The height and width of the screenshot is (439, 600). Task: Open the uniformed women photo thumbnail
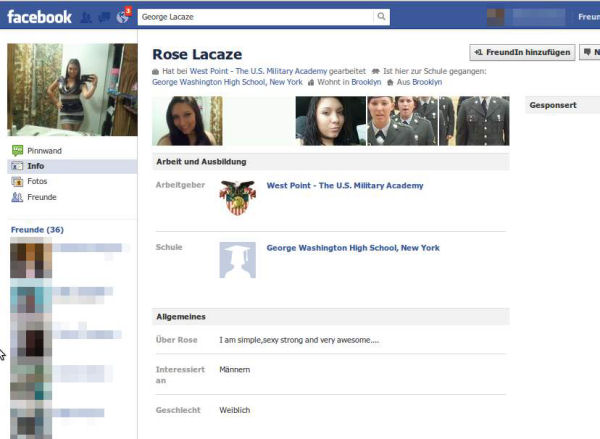click(x=402, y=121)
